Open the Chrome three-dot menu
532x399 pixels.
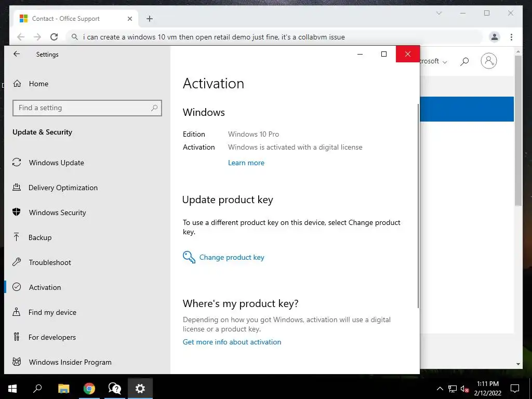[x=511, y=37]
